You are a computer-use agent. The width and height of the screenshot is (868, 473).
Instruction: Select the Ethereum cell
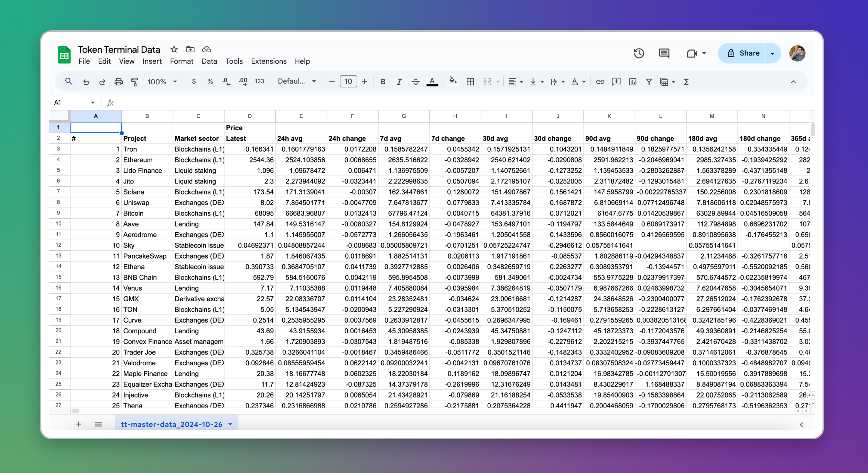click(x=147, y=160)
